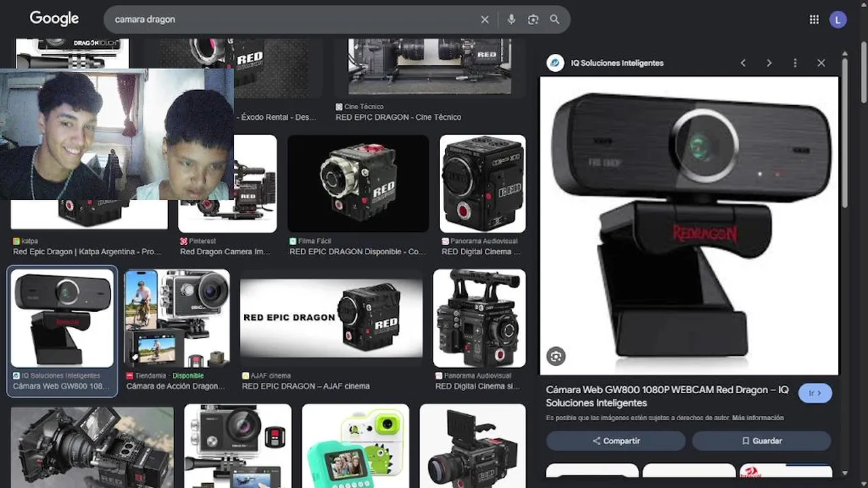Image resolution: width=868 pixels, height=488 pixels.
Task: Click the IQ Soluciones Inteligentes site icon
Action: [555, 63]
